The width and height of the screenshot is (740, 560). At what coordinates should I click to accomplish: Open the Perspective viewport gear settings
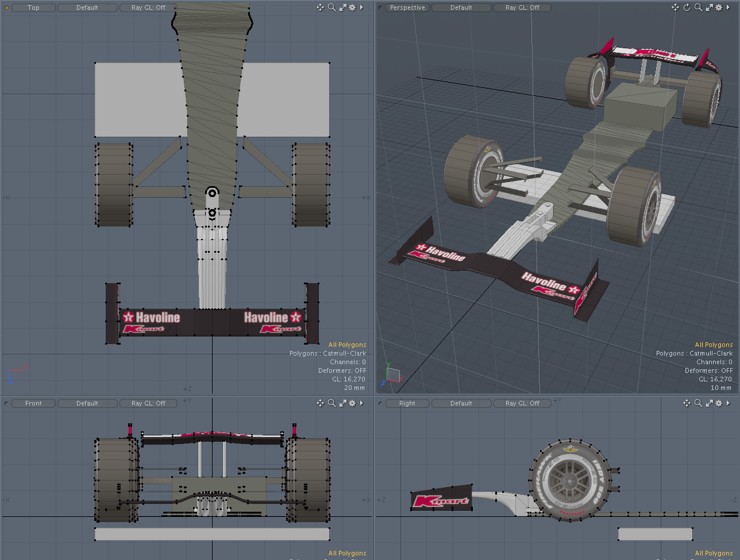[x=719, y=7]
